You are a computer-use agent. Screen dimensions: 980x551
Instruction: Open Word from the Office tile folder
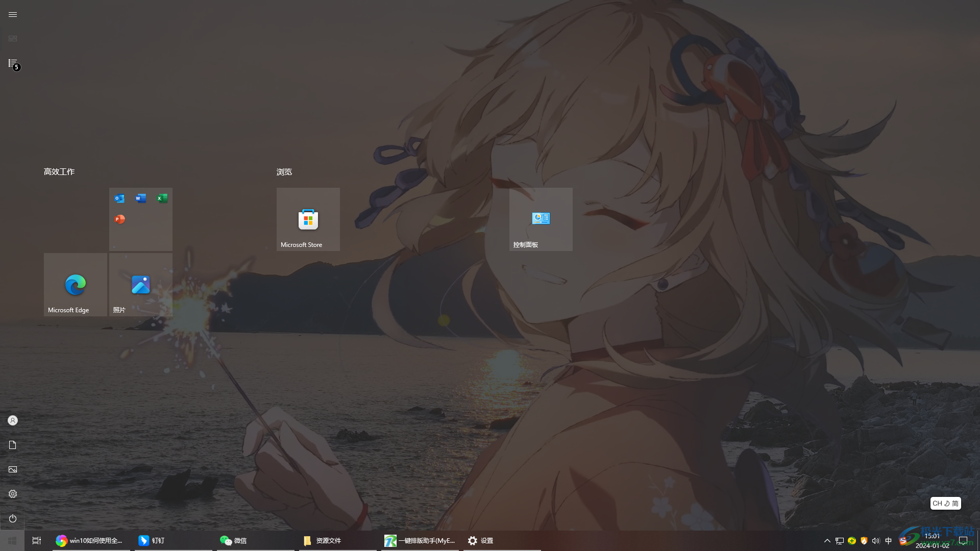click(x=141, y=198)
